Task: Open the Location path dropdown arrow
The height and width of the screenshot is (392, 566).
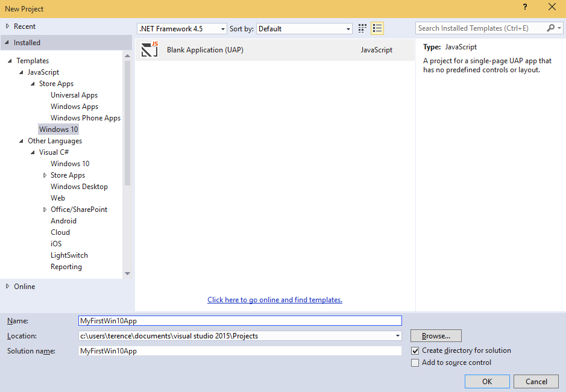Action: 397,336
